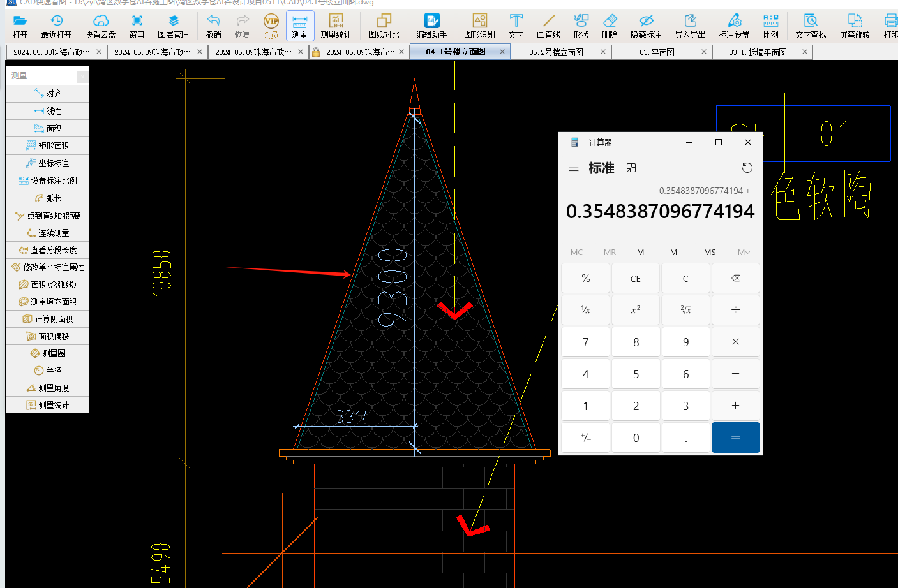Open 图形识别 shape recognition

479,27
